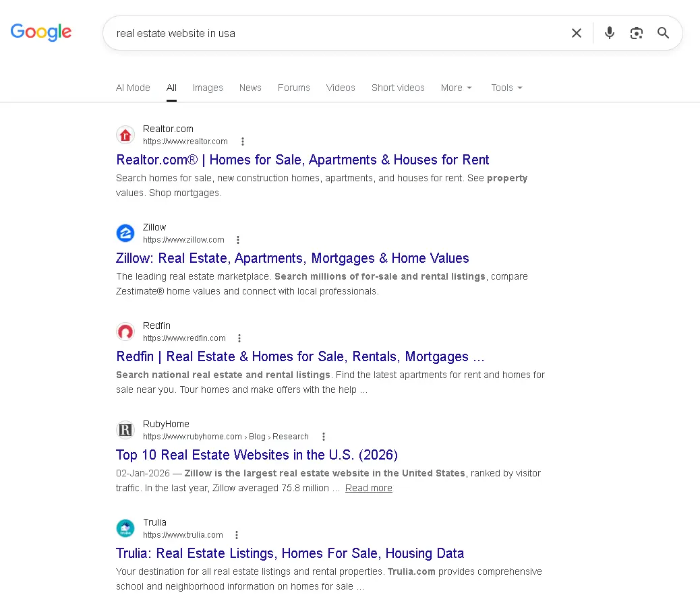Click Read more in RubyHome snippet
The image size is (700, 595).
(x=369, y=488)
